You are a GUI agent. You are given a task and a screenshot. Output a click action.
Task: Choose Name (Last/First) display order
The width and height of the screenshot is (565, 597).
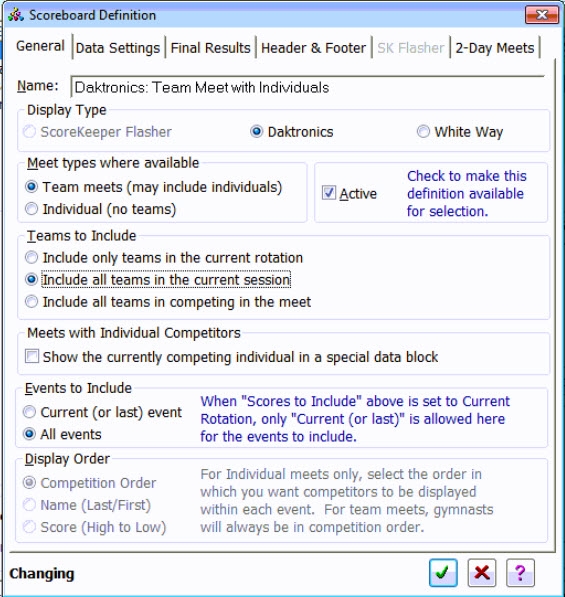87,505
